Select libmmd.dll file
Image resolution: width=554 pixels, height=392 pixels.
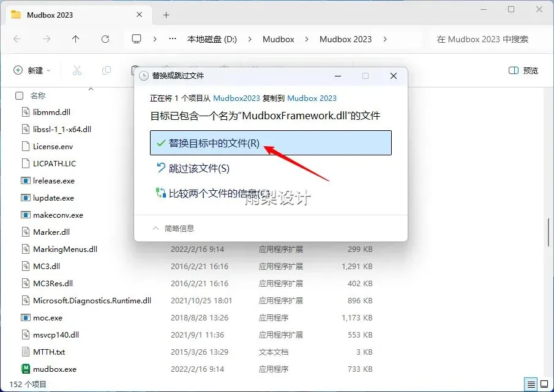click(51, 112)
